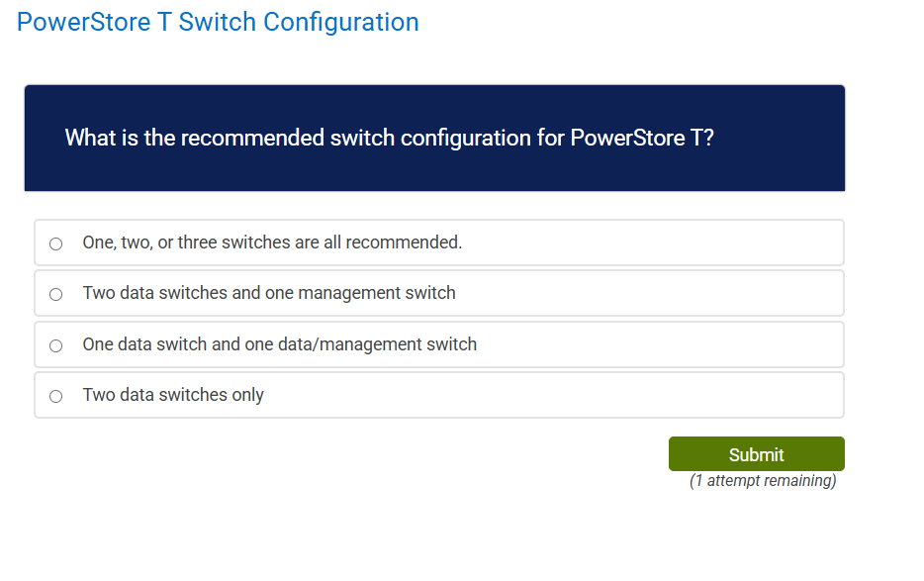The height and width of the screenshot is (581, 924).
Task: Select the radio button for "Two data switches only"
Action: coord(56,395)
